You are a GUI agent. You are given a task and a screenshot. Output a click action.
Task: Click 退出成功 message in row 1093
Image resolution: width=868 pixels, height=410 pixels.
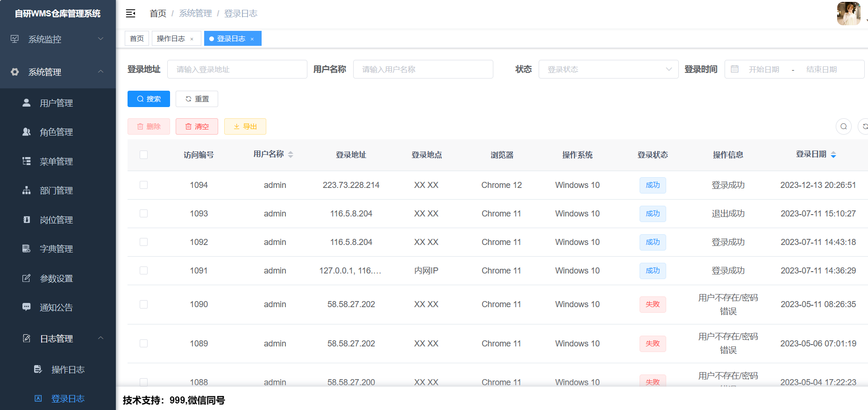[728, 214]
